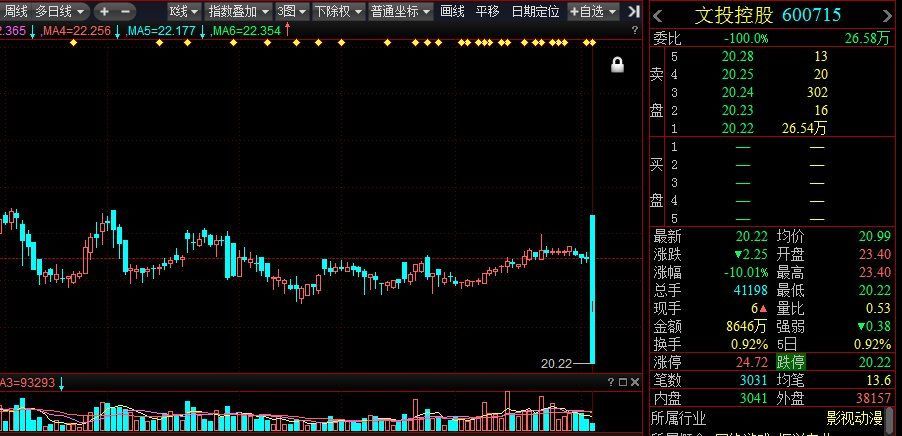This screenshot has height=436, width=902.
Task: Click the stock name 文投控股
Action: 733,16
